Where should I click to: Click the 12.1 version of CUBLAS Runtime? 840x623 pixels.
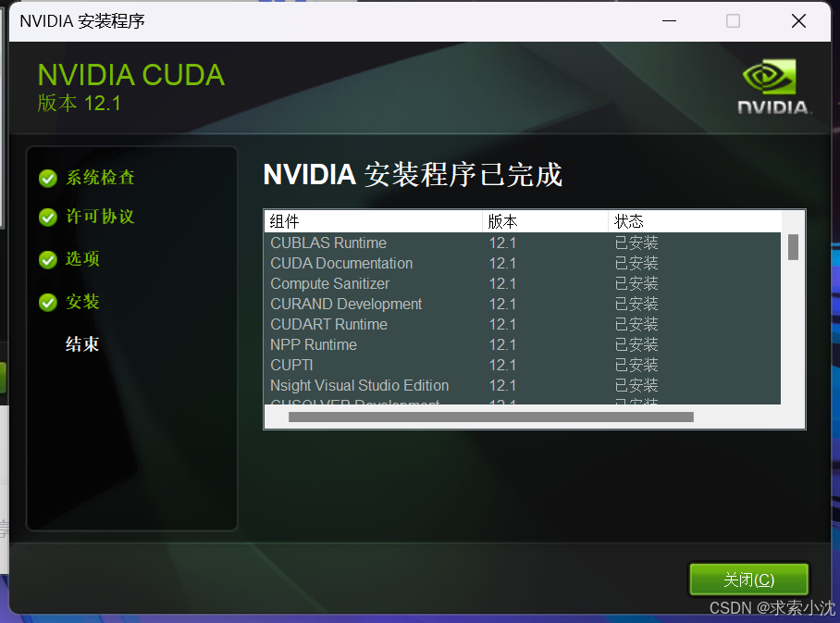[502, 243]
